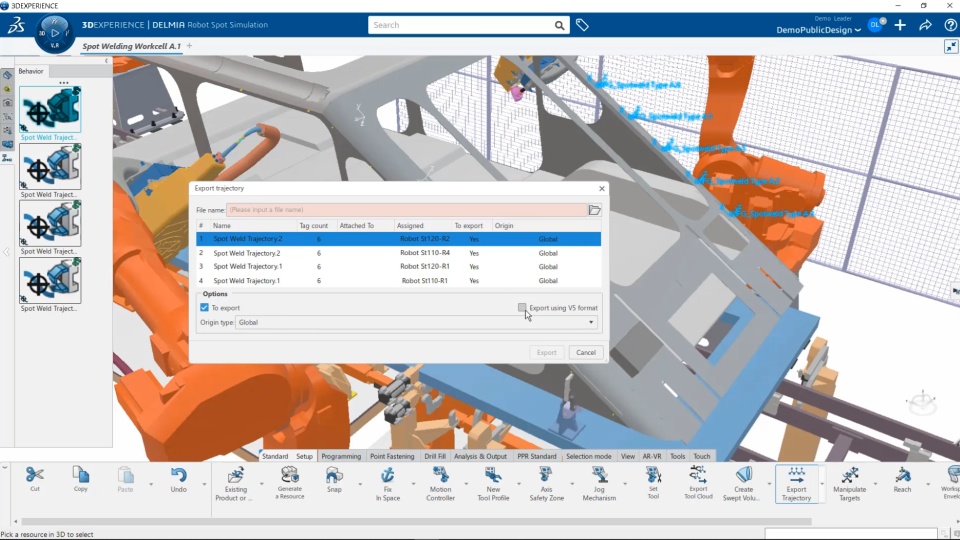
Task: Switch to the Programming tab
Action: pos(341,456)
